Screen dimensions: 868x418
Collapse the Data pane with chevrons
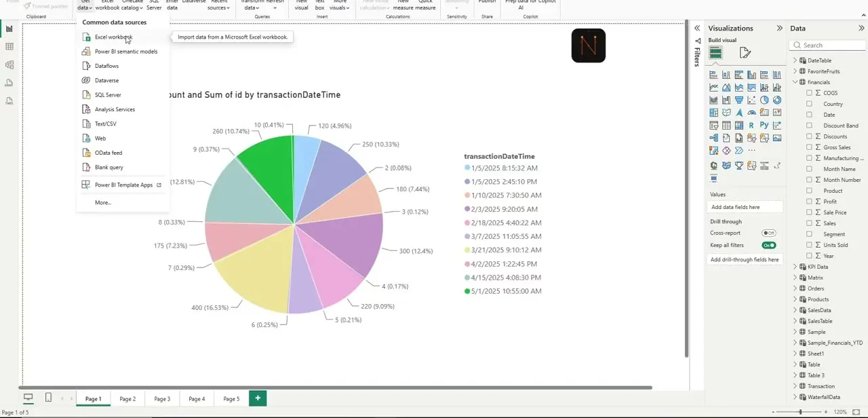coord(861,28)
